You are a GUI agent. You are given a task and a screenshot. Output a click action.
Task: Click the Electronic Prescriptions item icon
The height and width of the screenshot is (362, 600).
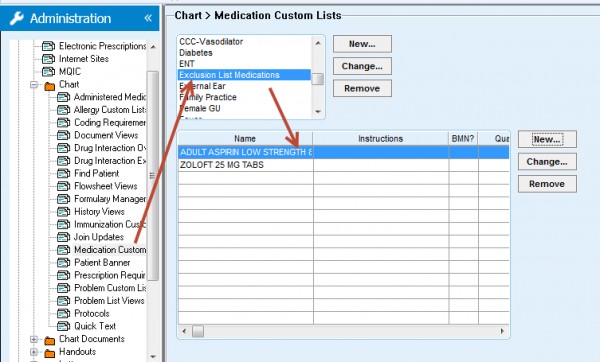tap(48, 46)
